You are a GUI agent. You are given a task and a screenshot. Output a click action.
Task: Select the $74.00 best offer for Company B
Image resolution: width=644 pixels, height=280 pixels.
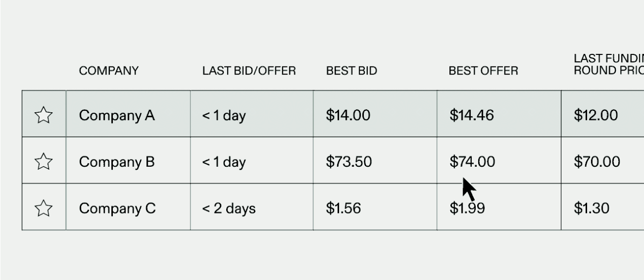click(x=472, y=161)
